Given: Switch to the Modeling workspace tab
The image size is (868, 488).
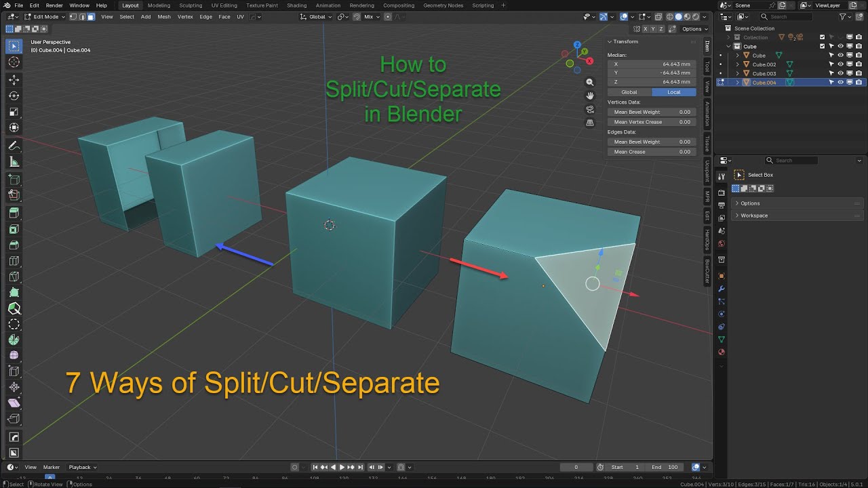Looking at the screenshot, I should pyautogui.click(x=159, y=5).
